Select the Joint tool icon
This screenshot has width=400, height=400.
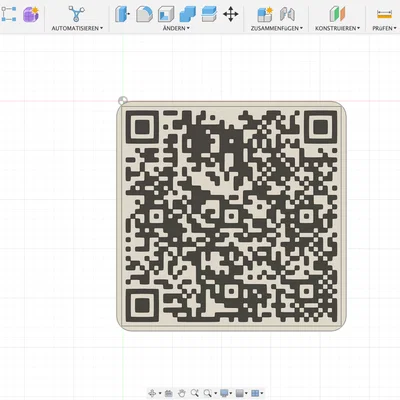(x=287, y=14)
